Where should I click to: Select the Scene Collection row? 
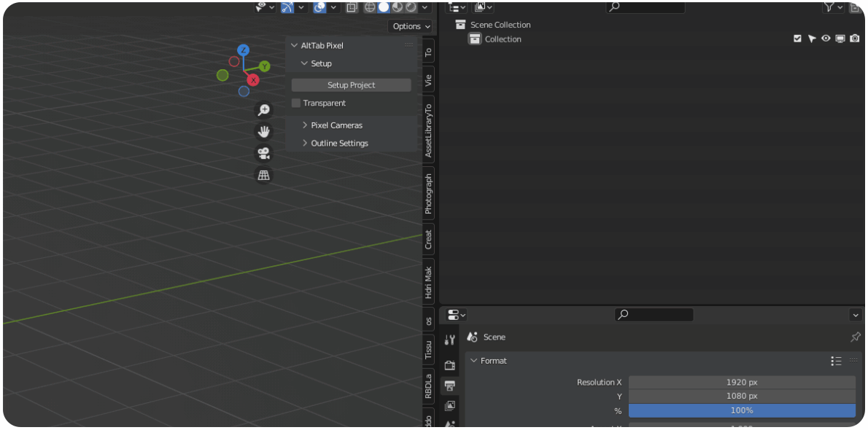tap(651, 24)
